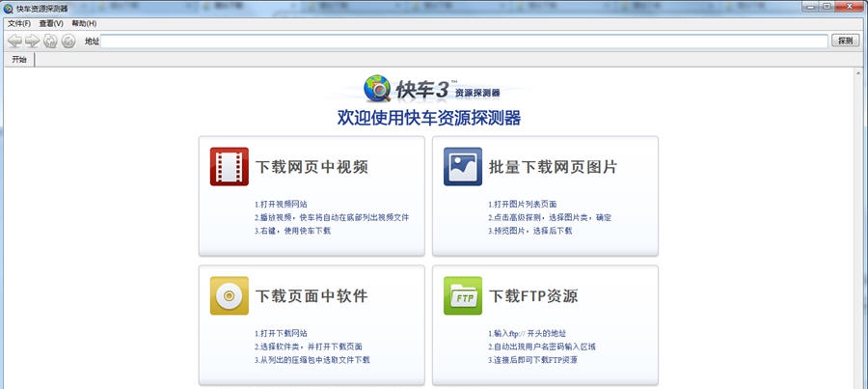The height and width of the screenshot is (389, 868).
Task: Select the 开始 tab
Action: pyautogui.click(x=19, y=59)
